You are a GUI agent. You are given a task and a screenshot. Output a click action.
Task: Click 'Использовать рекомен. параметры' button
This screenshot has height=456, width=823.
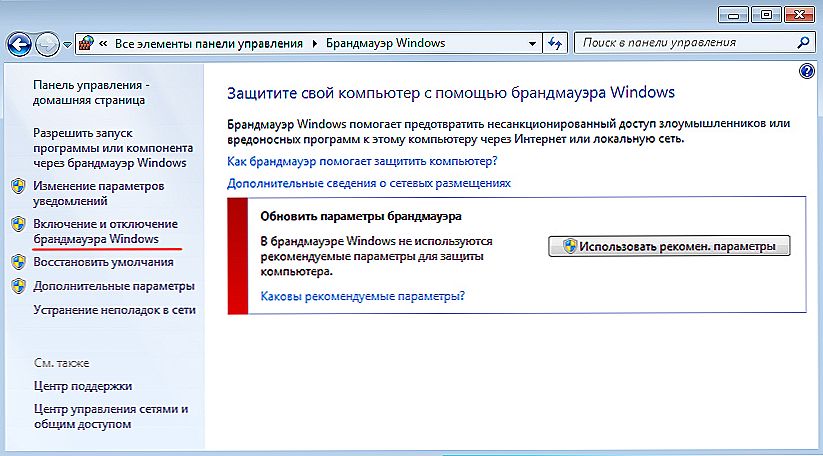click(669, 246)
